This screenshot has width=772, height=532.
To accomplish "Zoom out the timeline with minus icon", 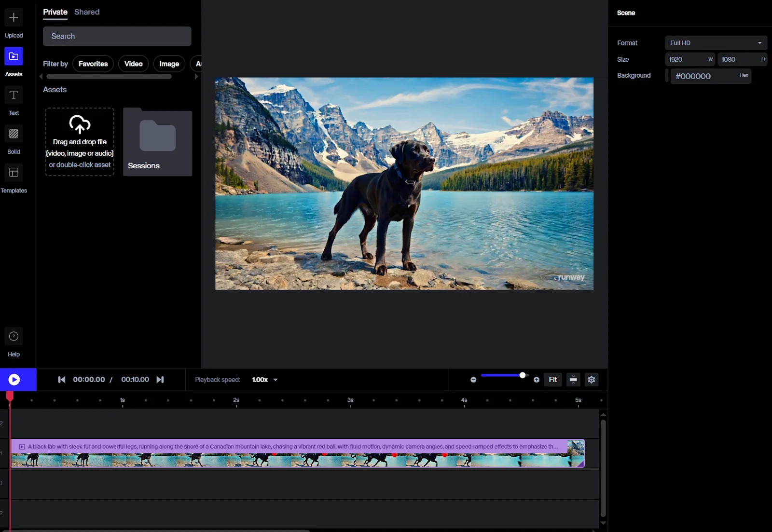I will click(x=473, y=380).
